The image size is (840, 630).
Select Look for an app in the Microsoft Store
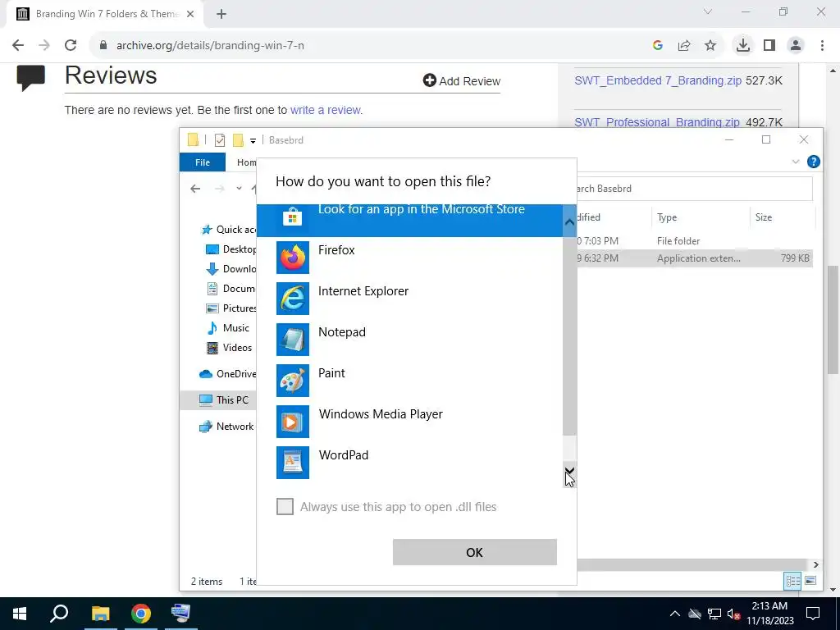(x=410, y=220)
